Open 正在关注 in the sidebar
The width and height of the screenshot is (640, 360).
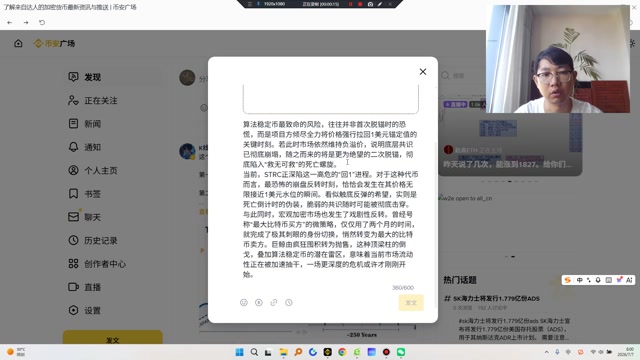[x=93, y=100]
